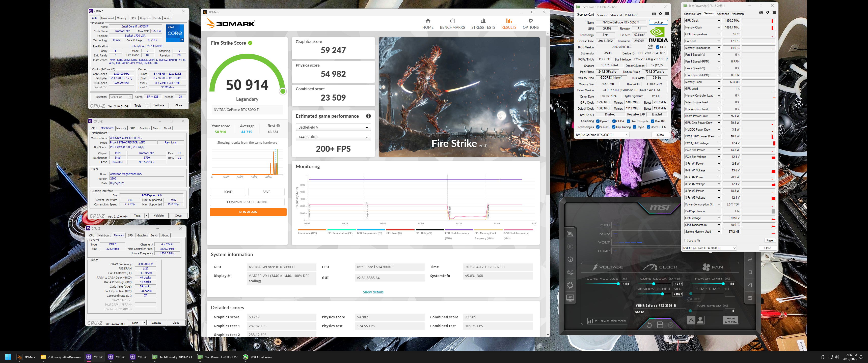Switch to MSI Afterburner in the taskbar
Screen dimensions: 868x363
[x=258, y=357]
